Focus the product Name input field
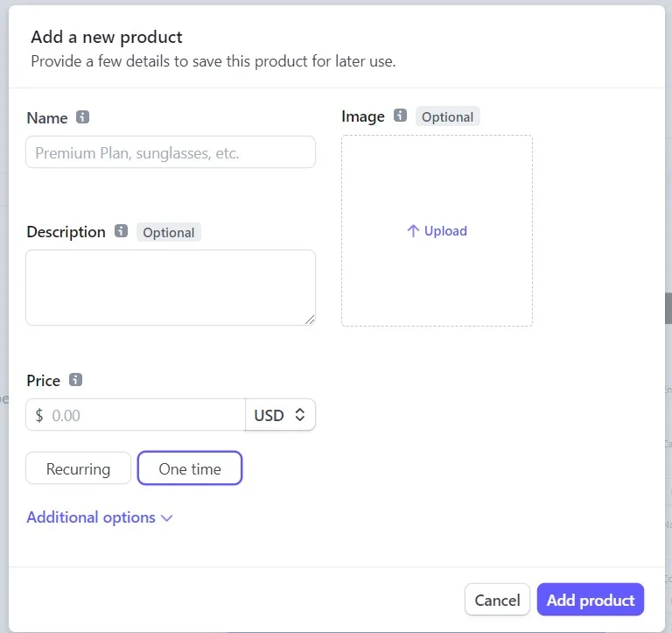 [x=171, y=152]
